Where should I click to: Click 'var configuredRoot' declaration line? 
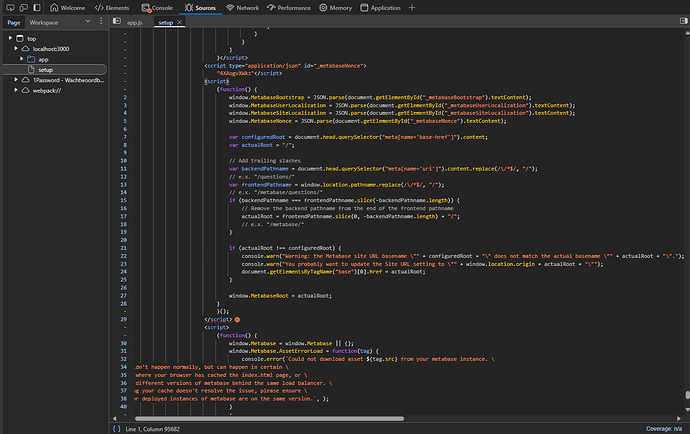[x=358, y=137]
